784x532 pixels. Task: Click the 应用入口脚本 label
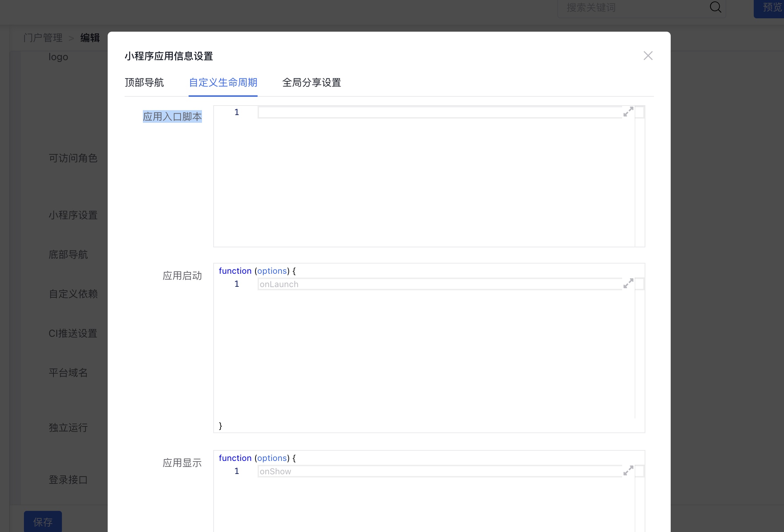pos(172,116)
